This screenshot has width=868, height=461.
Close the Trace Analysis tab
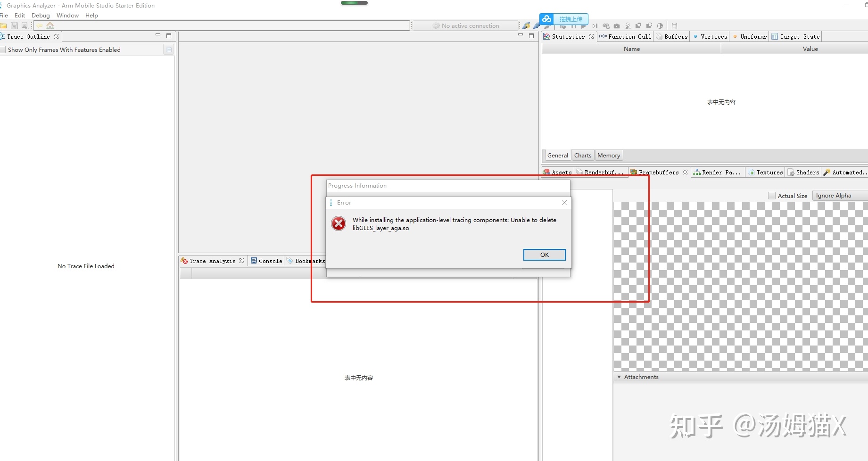[242, 261]
